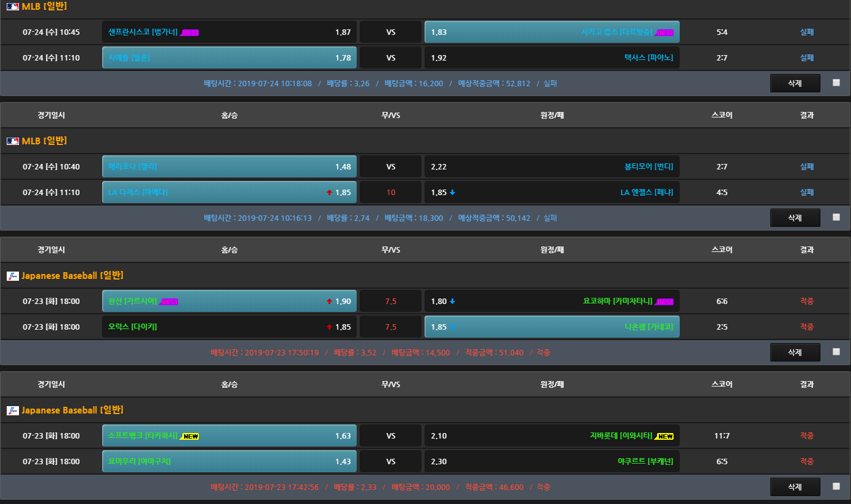This screenshot has height=504, width=851.
Task: Click the red up arrow on 오릭스 odds
Action: click(329, 327)
